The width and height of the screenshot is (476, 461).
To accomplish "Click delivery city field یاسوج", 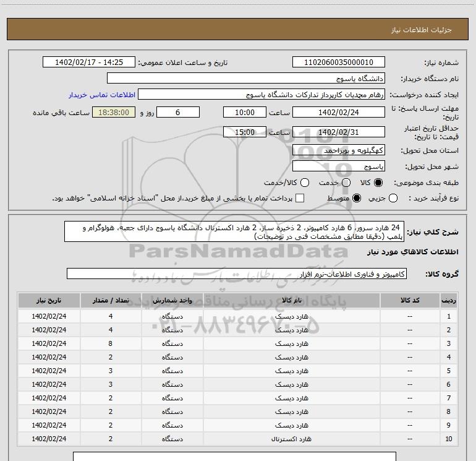I will [x=339, y=166].
